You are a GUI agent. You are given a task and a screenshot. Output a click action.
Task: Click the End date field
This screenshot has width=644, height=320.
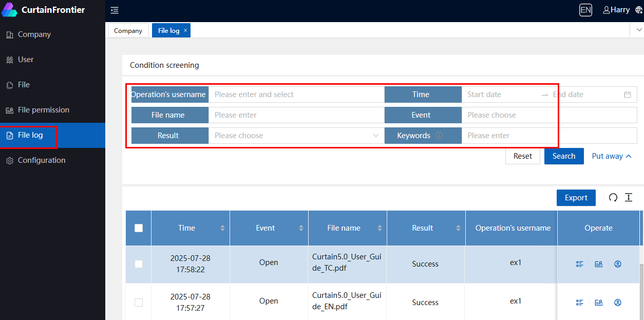(585, 95)
